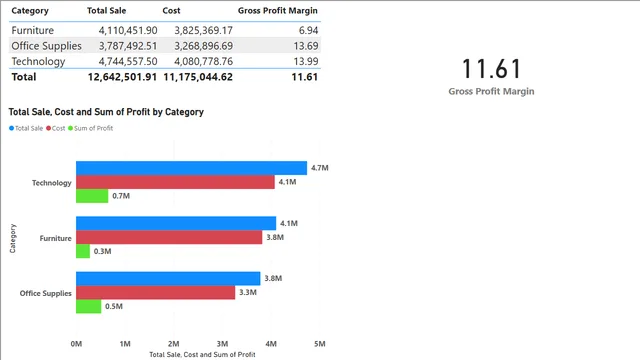Select the Office Supplies red bar
Screen dimensions: 640x360
(x=156, y=292)
